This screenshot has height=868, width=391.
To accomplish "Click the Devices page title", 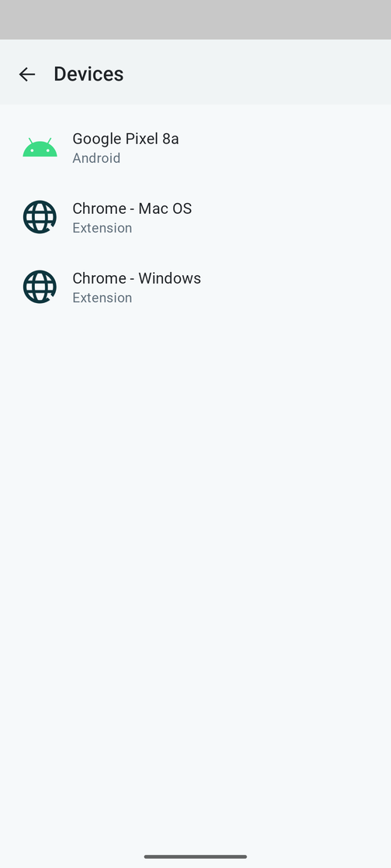I will 88,74.
